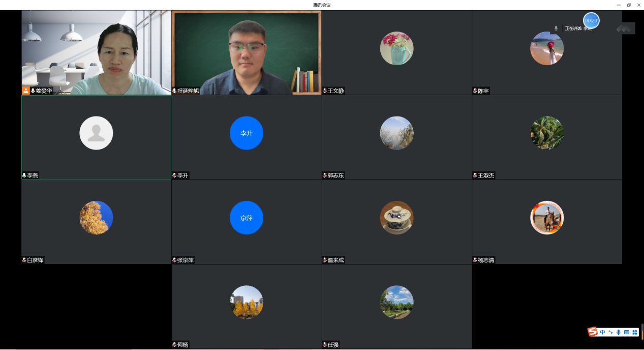Restore down the meeting window
The image size is (644, 350).
(x=629, y=5)
